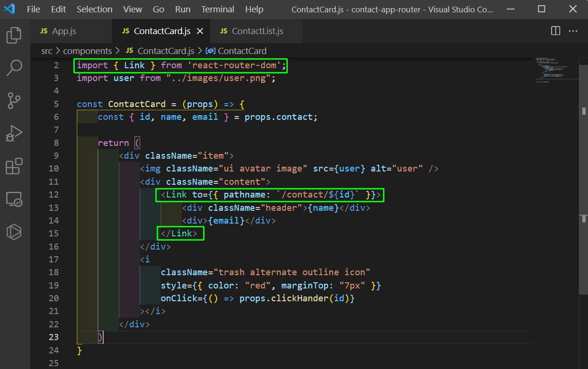Open the File menu

(33, 9)
